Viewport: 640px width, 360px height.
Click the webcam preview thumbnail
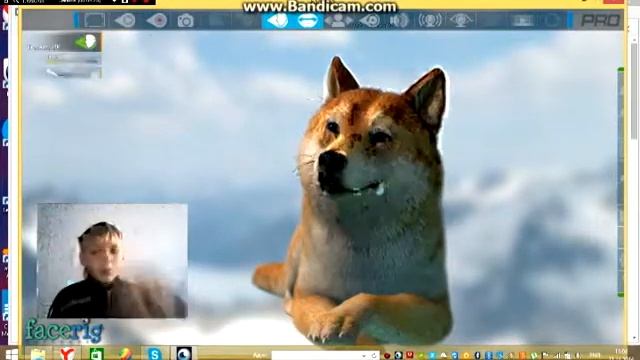(x=113, y=261)
